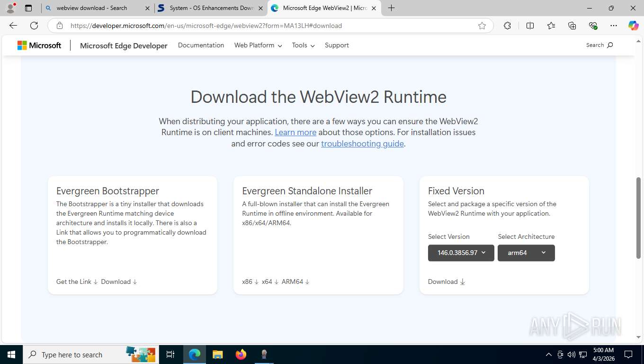Open the tab actions menu icon

tap(28, 8)
